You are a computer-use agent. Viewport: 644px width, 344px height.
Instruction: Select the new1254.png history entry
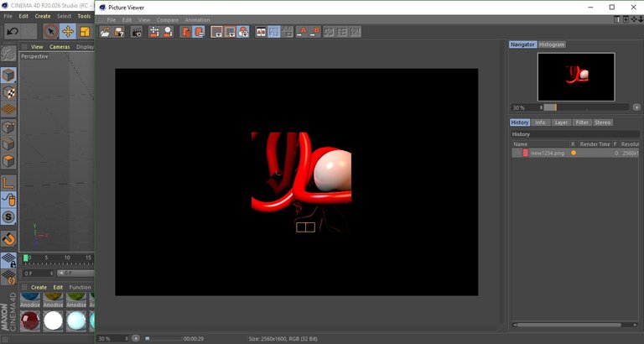tap(576, 153)
